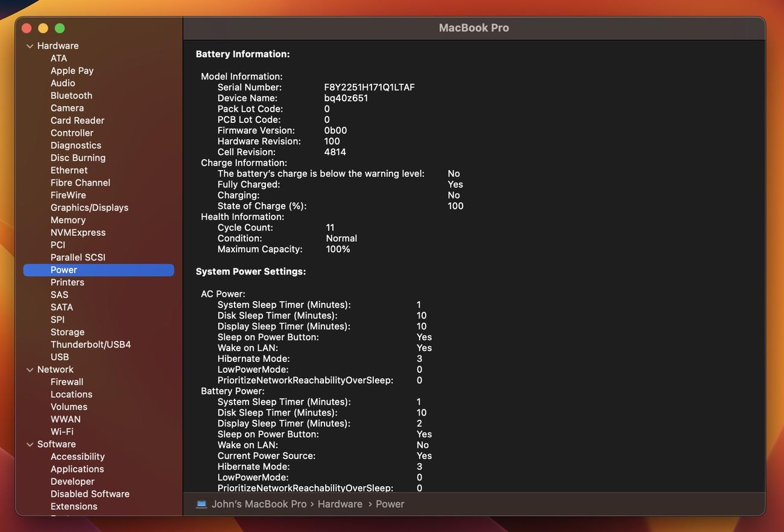Screen dimensions: 784x532
Task: Select Camera in the sidebar
Action: [67, 108]
